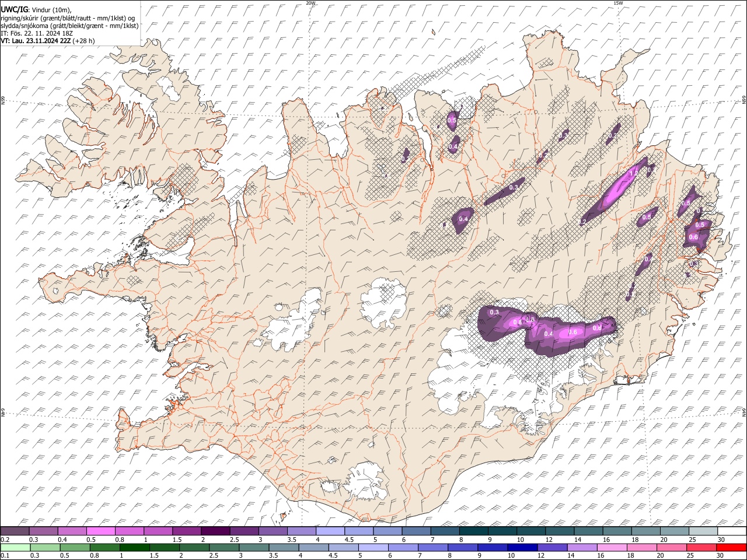Screen dimensions: 747x560
Task: Click the header text 'UWC/IG: Vindur (10m)'
Action: 36,9
